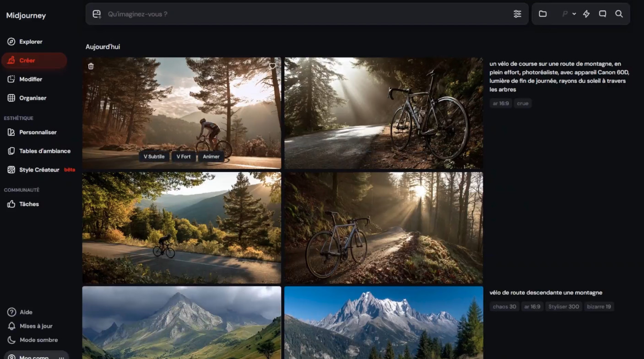Go to Explorer in the sidebar
This screenshot has height=359, width=644.
31,42
